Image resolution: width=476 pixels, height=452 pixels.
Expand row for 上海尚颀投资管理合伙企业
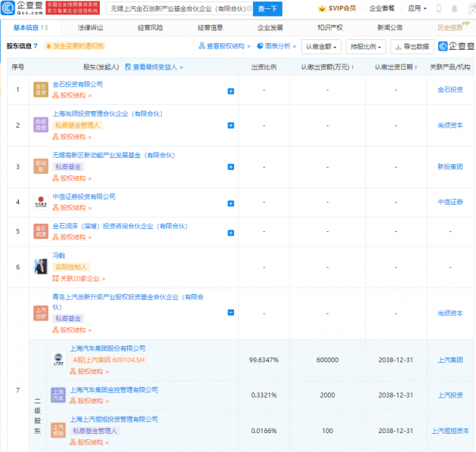coord(230,125)
